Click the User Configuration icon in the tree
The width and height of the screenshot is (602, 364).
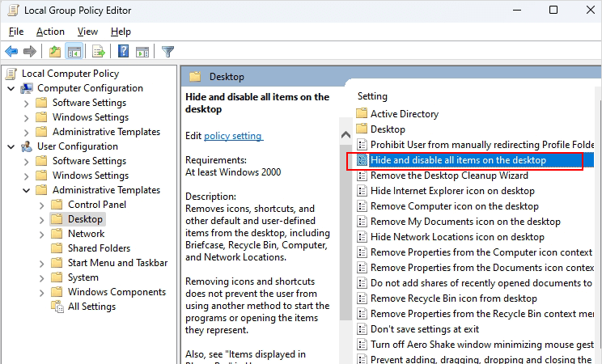[27, 146]
